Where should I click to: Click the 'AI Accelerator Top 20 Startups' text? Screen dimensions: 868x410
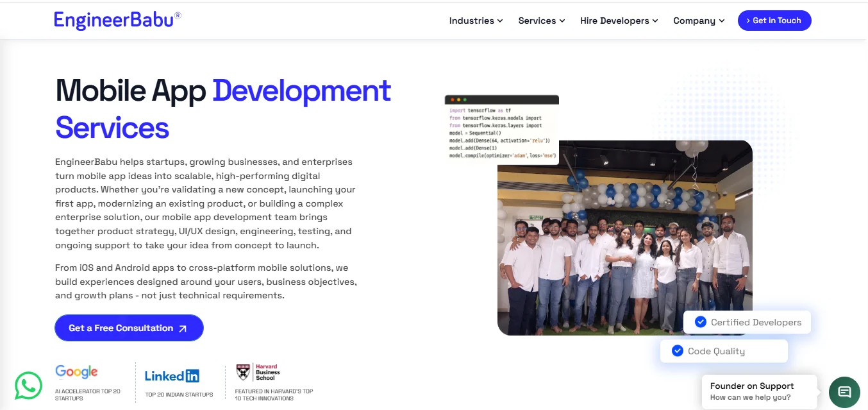[x=88, y=395]
